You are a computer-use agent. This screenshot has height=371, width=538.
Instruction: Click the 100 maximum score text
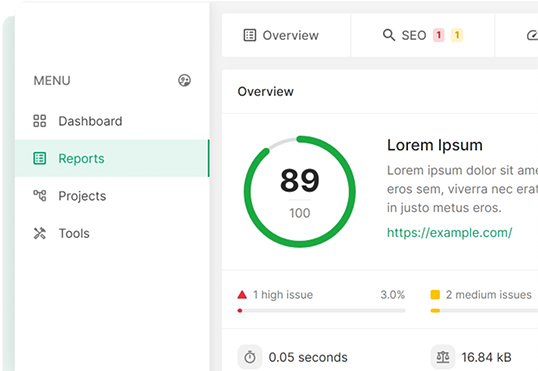(x=300, y=213)
